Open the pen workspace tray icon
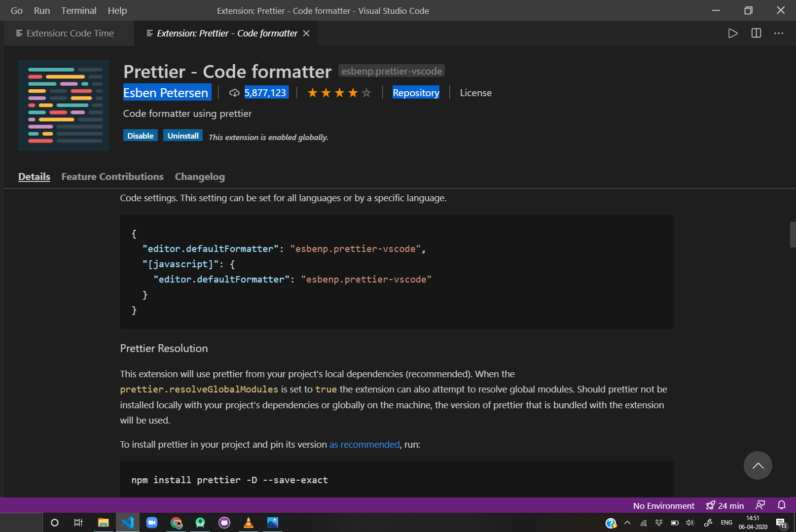Screen dimensions: 796x532 click(708, 523)
